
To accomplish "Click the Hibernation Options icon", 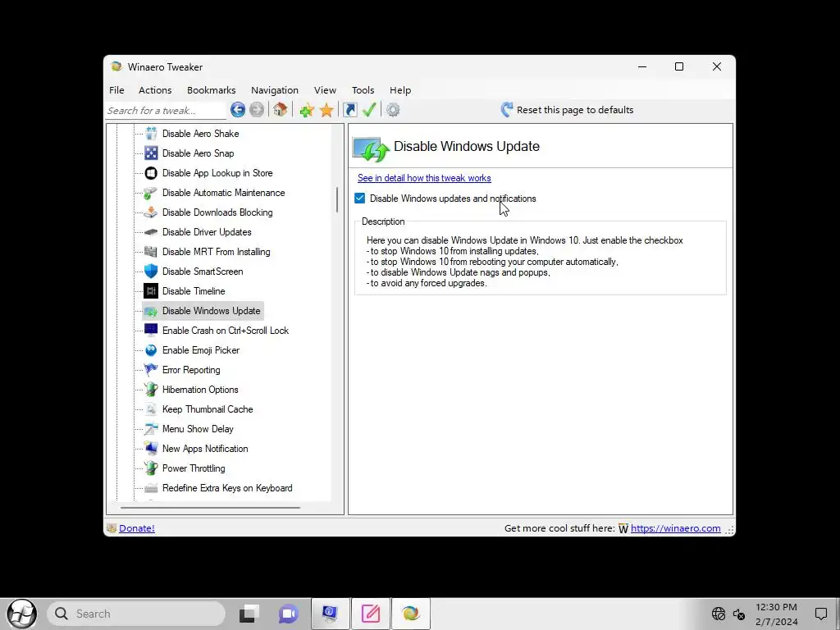I will (x=151, y=390).
